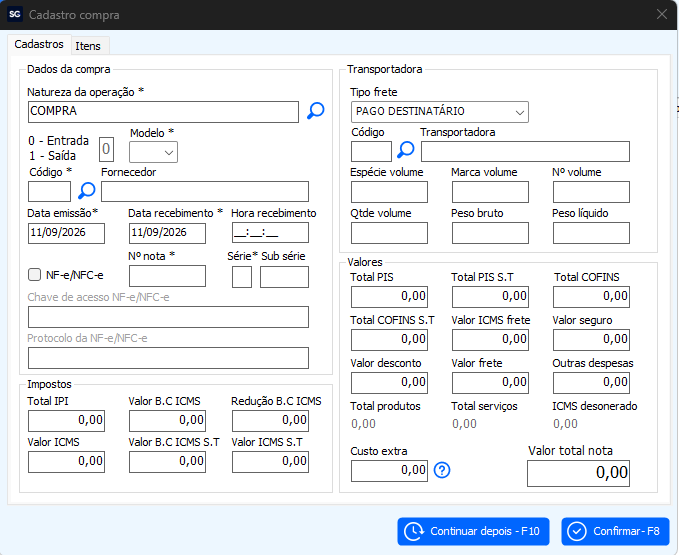This screenshot has height=555, width=679.
Task: Edit the Total PIS value
Action: [x=389, y=297]
